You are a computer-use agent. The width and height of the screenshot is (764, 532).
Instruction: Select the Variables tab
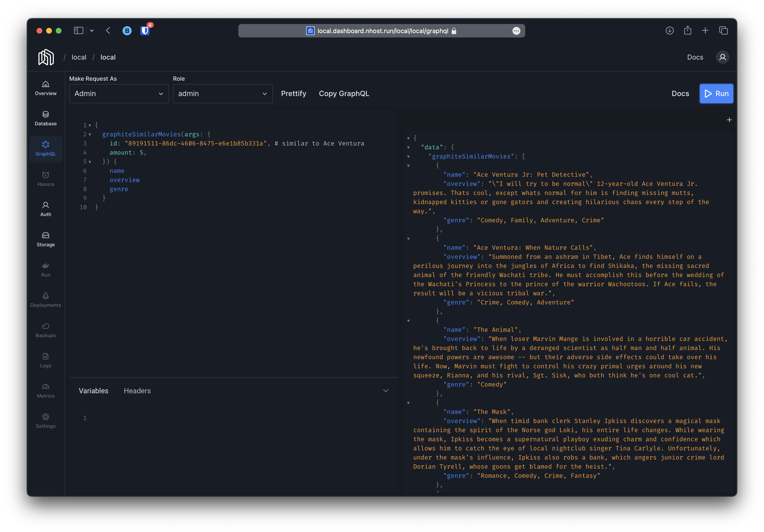pos(93,391)
